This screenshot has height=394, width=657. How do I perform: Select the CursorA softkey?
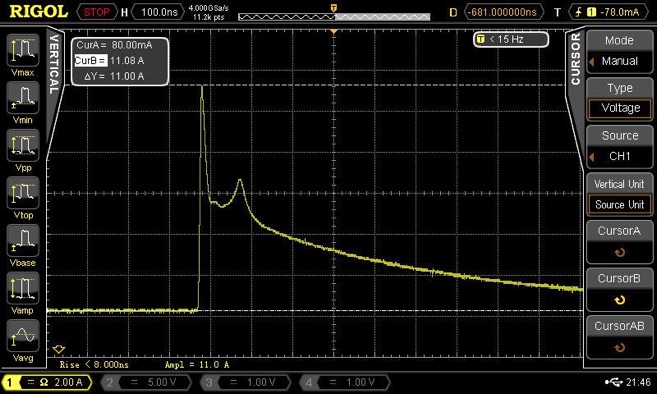click(x=619, y=241)
